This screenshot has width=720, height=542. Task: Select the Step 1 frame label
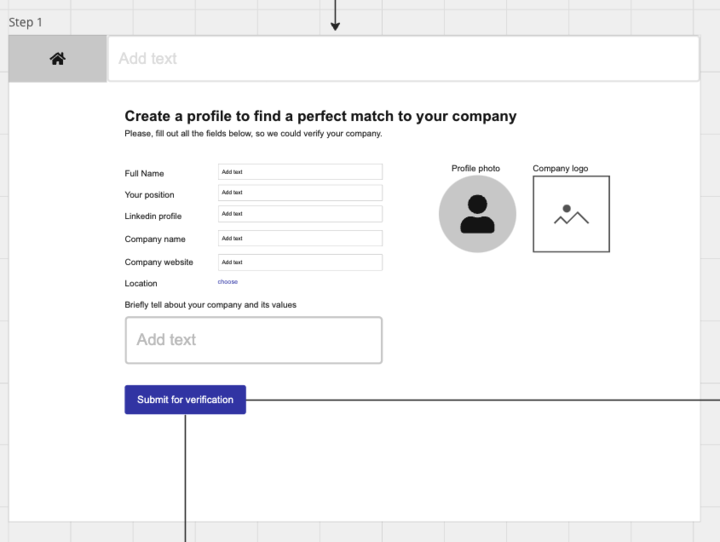[x=25, y=22]
